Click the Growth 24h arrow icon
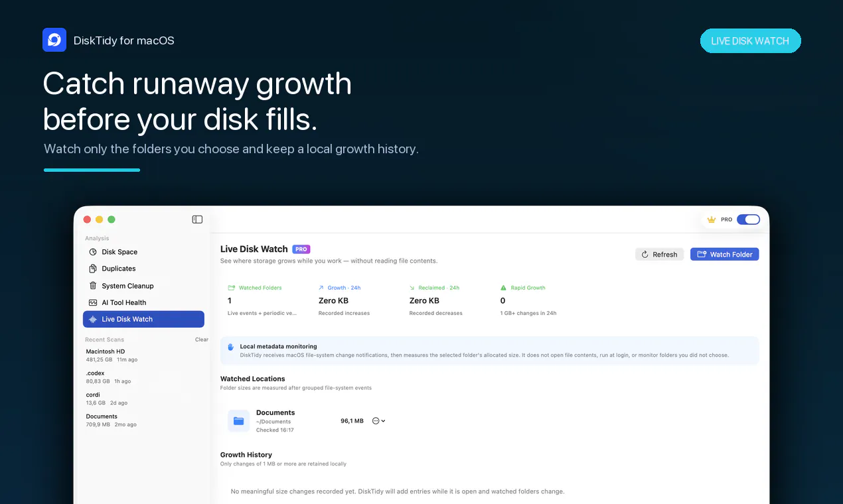Viewport: 843px width, 504px height. [x=322, y=288]
